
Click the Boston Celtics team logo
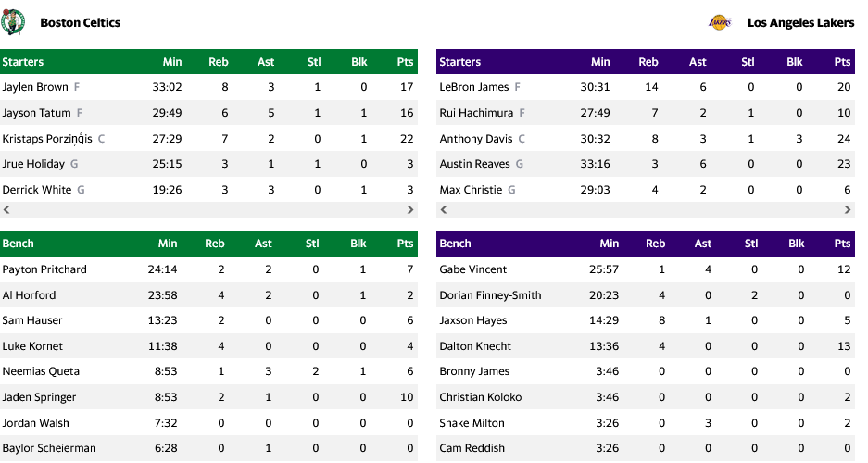tap(14, 22)
